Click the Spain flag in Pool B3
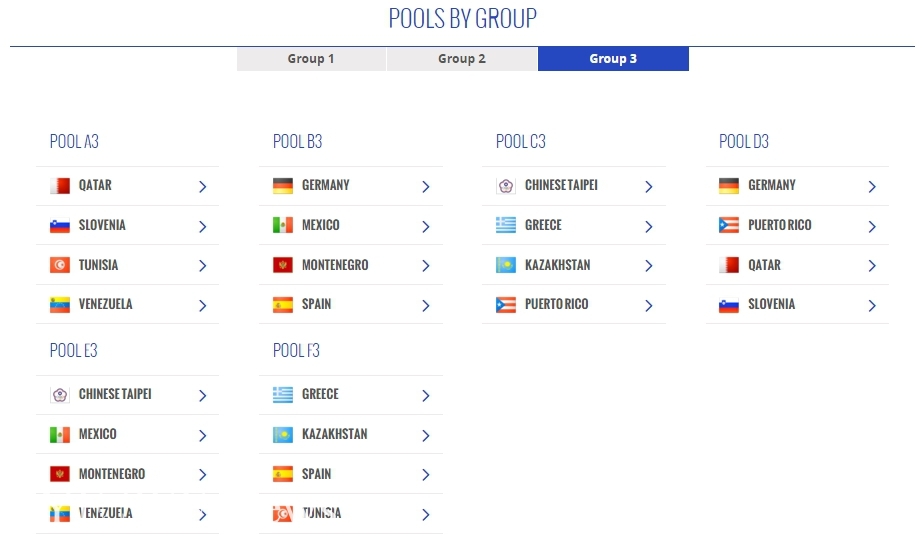922x536 pixels. click(283, 305)
